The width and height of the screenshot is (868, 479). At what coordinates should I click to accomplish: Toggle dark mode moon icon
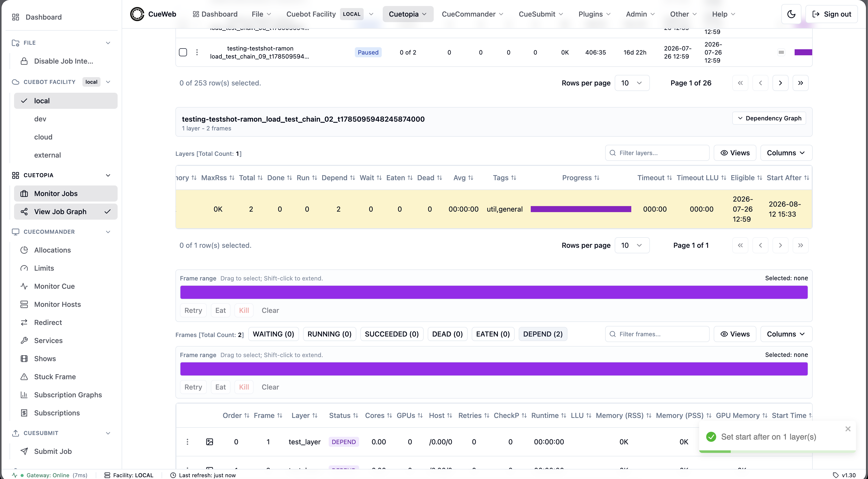791,14
